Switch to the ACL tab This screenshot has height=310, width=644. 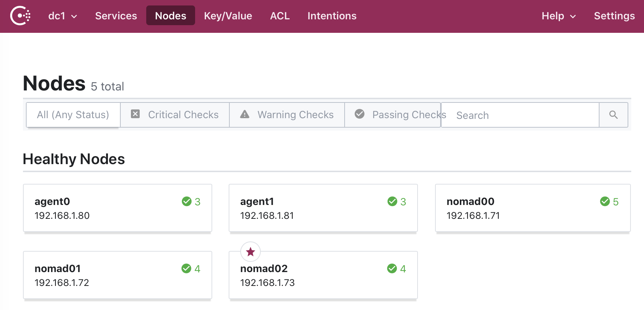pyautogui.click(x=280, y=16)
